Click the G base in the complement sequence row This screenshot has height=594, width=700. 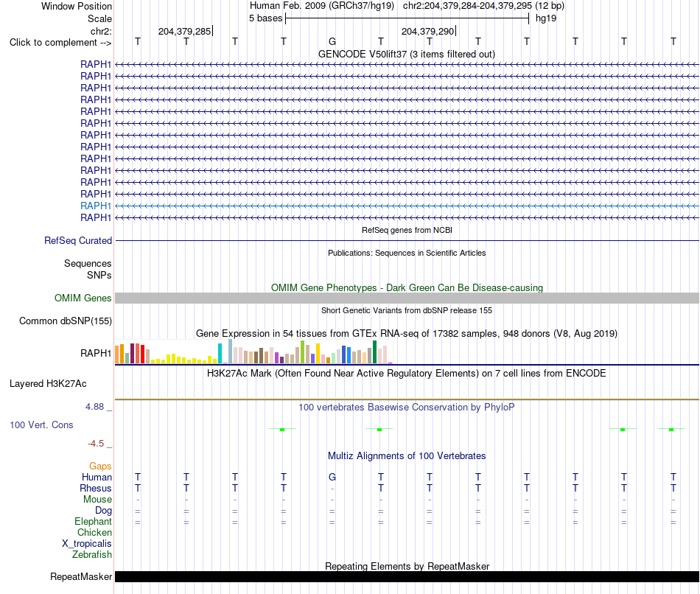[x=332, y=41]
